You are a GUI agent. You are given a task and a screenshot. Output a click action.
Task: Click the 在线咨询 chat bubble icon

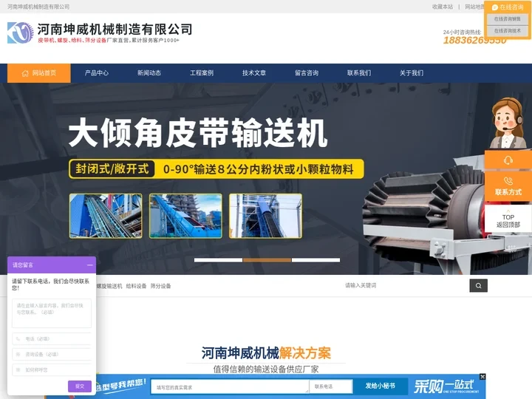point(494,7)
